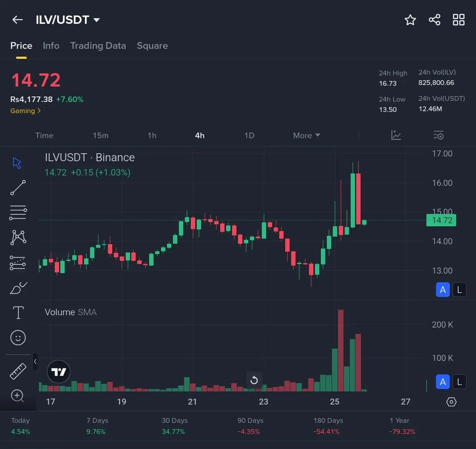The height and width of the screenshot is (449, 476).
Task: Reset chart view with circular arrow
Action: coord(254,380)
